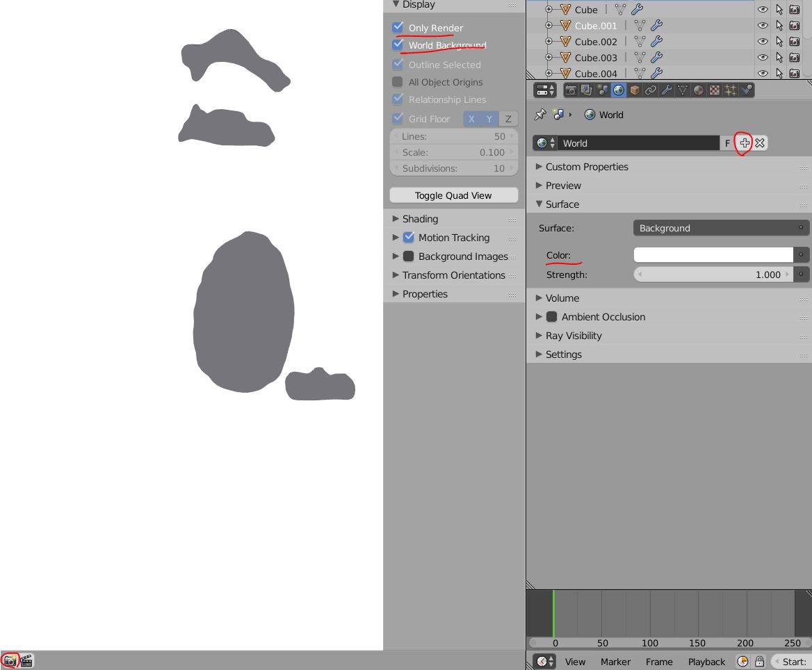
Task: Select the Object Constraints link icon
Action: coord(650,90)
